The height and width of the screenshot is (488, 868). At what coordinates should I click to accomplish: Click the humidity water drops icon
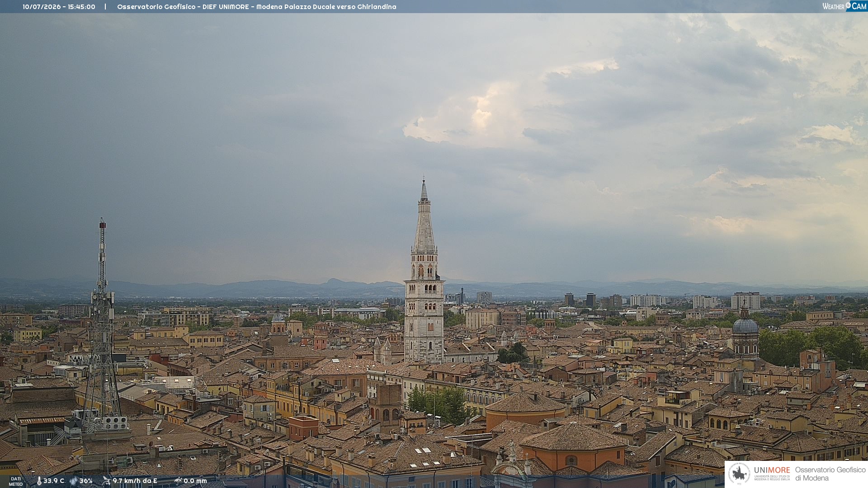tap(74, 481)
